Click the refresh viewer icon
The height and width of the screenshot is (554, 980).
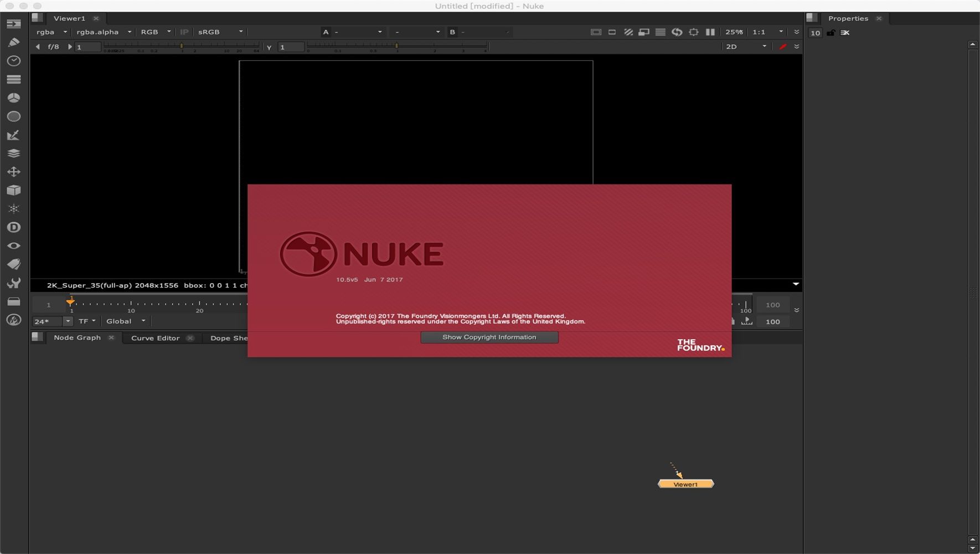(677, 32)
